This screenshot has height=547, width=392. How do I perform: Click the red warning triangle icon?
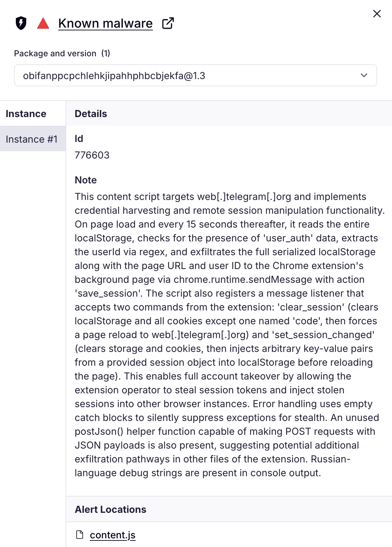click(x=43, y=23)
